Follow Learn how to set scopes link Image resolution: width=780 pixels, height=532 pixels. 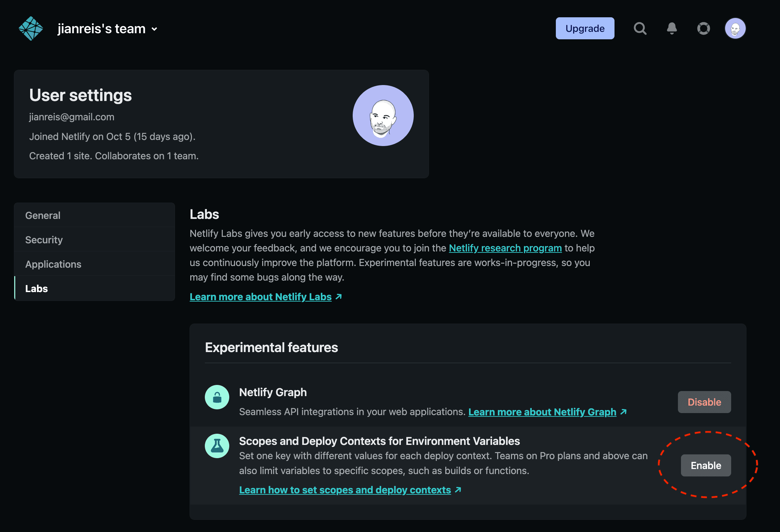point(345,490)
